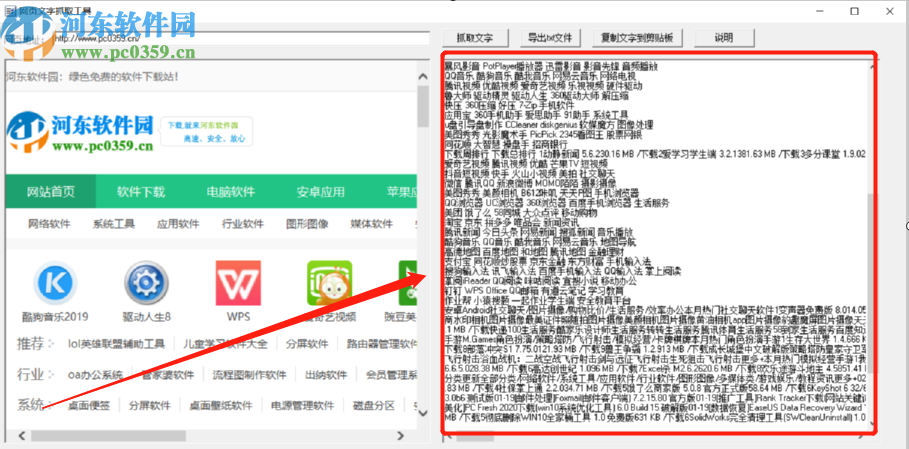The image size is (909, 449).
Task: Open the 软件下载 navigation tab
Action: click(x=141, y=192)
